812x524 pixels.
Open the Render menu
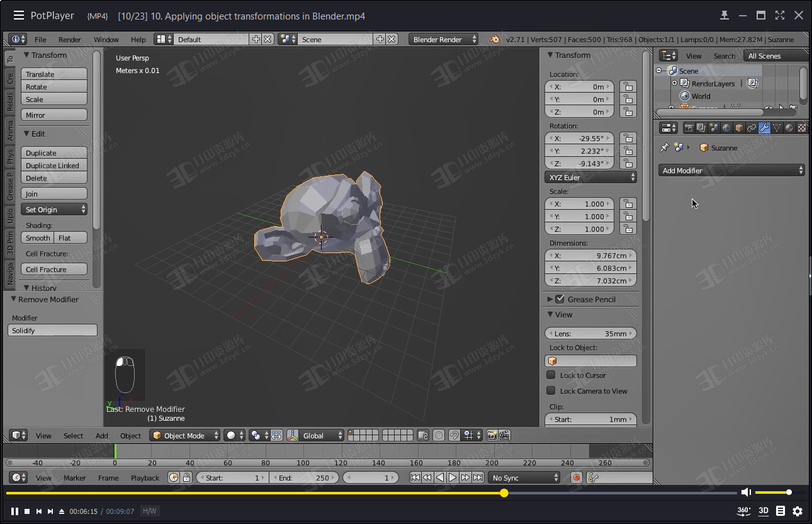69,39
